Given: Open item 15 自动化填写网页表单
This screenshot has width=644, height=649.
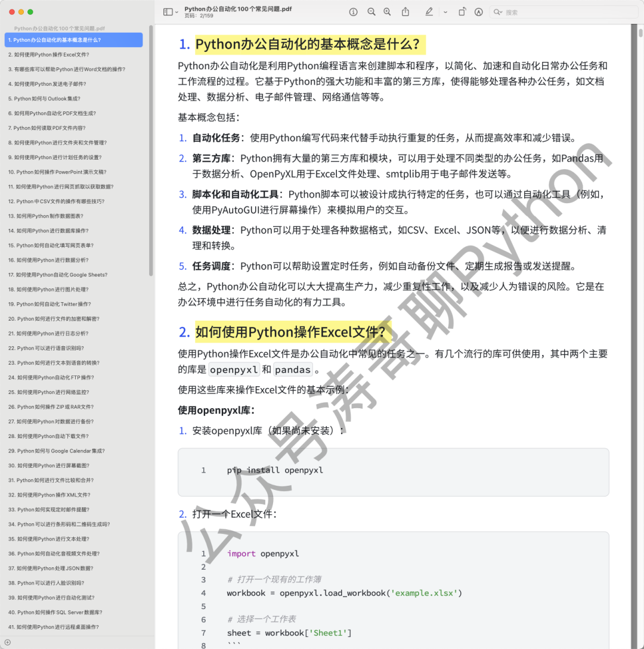Looking at the screenshot, I should pos(74,246).
